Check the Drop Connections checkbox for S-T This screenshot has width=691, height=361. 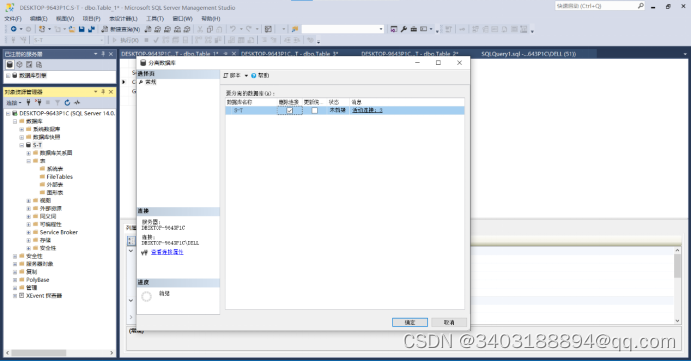click(x=290, y=111)
